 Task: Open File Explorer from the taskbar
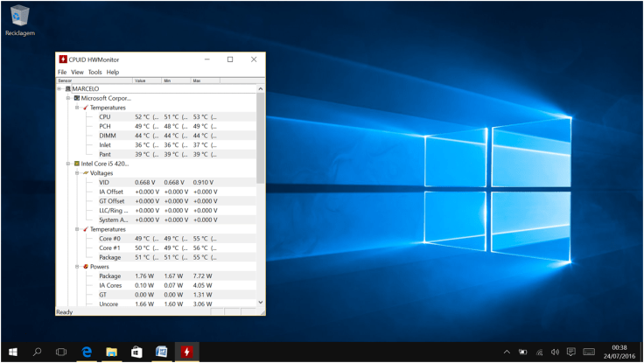[112, 352]
